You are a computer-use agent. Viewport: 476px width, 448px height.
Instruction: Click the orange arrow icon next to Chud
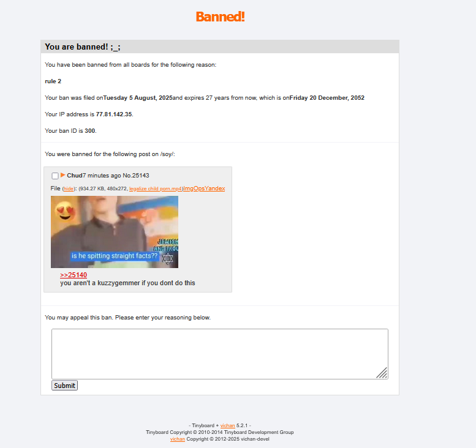tap(63, 175)
